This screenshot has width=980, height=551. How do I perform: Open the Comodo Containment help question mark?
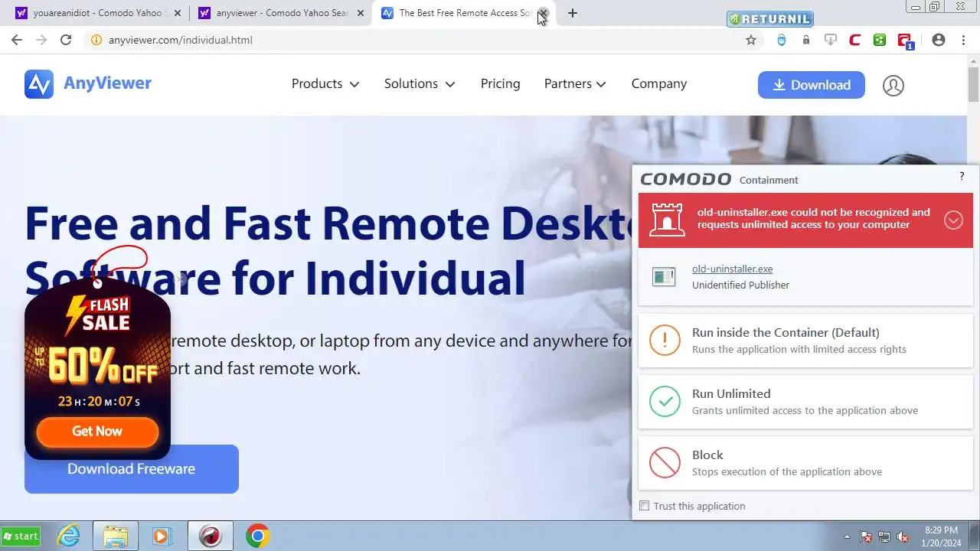coord(962,177)
